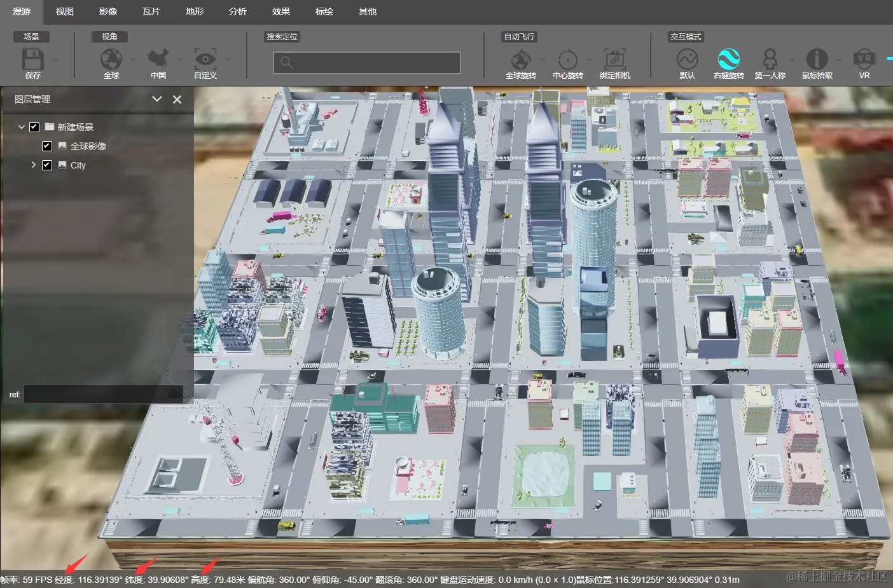This screenshot has height=588, width=893.
Task: Switch to 第一人称 first-person mode
Action: (770, 59)
